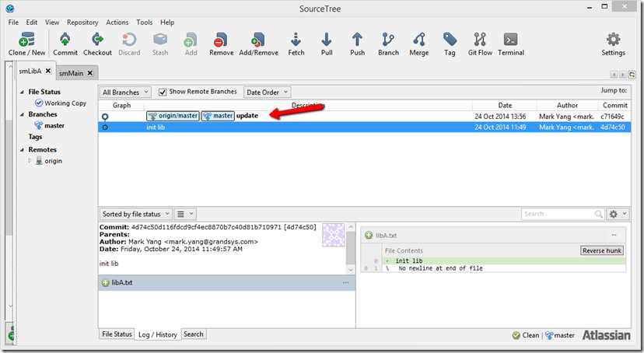
Task: Collapse the File Status section
Action: [23, 92]
